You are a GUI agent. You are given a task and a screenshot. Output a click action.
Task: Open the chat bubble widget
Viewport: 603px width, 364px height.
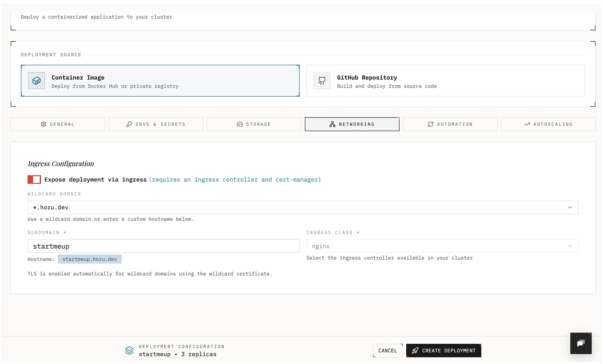[581, 343]
